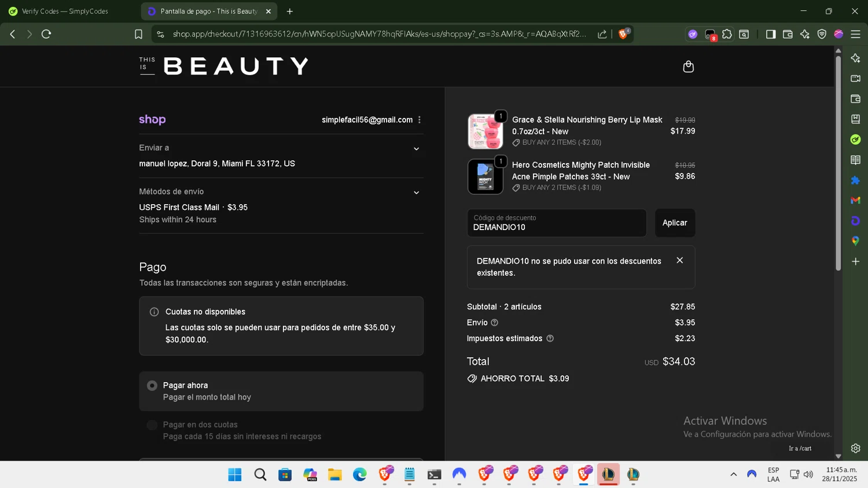The height and width of the screenshot is (488, 868).
Task: View site information beside the address
Action: click(x=161, y=34)
